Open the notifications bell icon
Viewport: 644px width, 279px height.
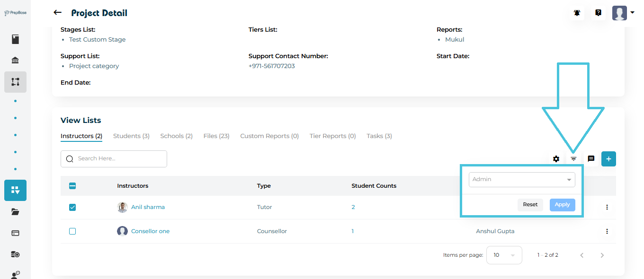click(x=577, y=13)
